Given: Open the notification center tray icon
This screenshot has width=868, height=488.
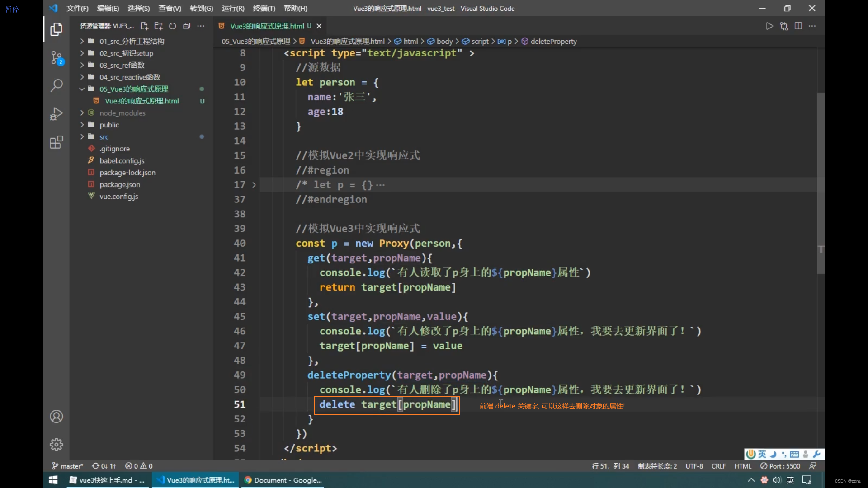Looking at the screenshot, I should point(807,480).
